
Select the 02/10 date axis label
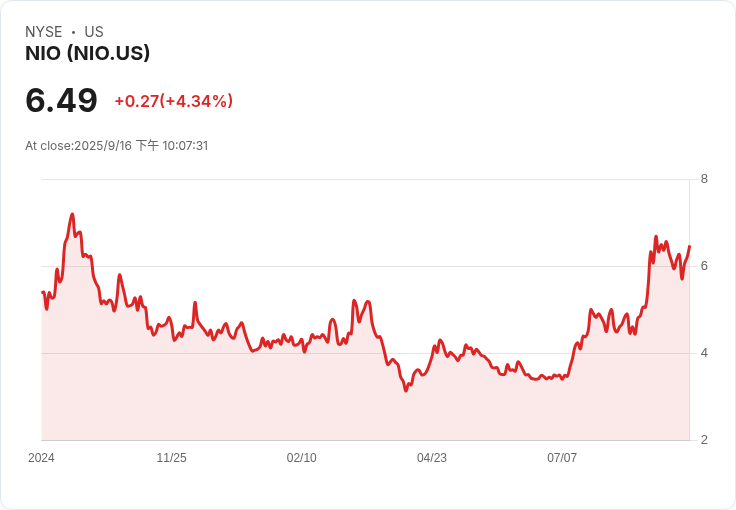[x=301, y=458]
